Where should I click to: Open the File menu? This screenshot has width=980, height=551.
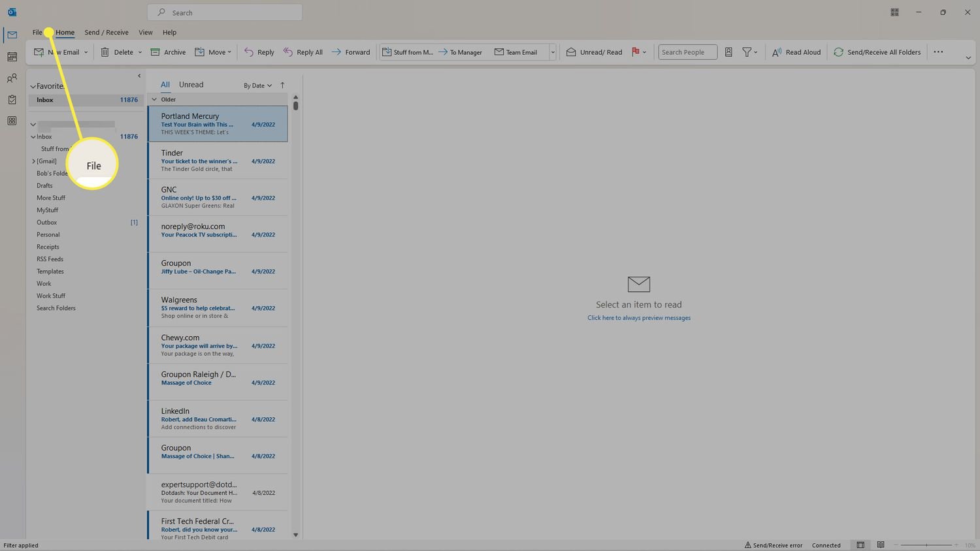click(x=37, y=33)
